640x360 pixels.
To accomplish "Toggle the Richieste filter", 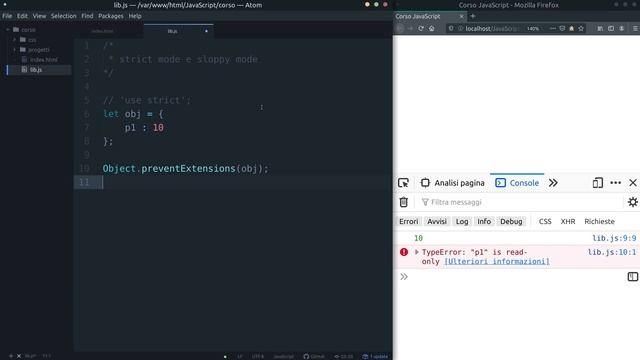I will click(599, 221).
